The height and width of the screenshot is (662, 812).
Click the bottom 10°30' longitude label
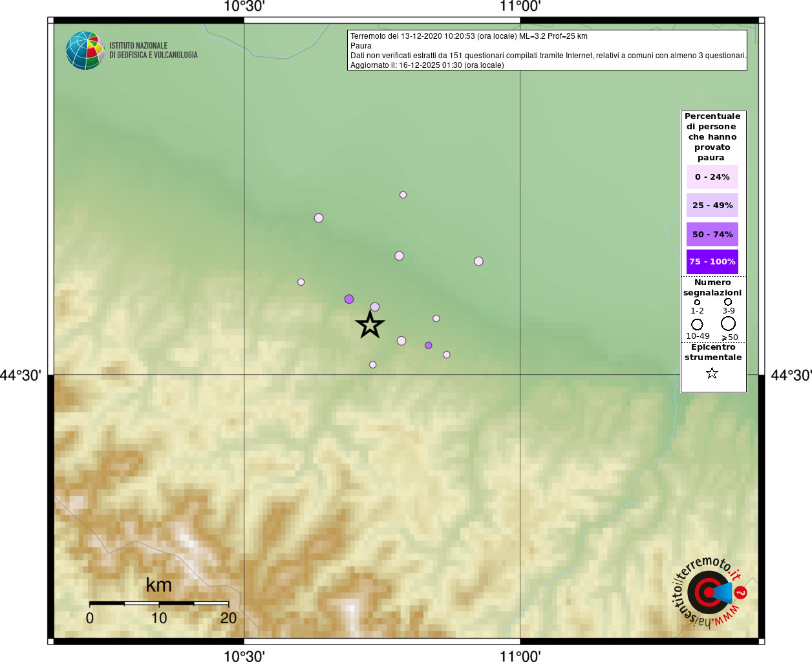[244, 656]
